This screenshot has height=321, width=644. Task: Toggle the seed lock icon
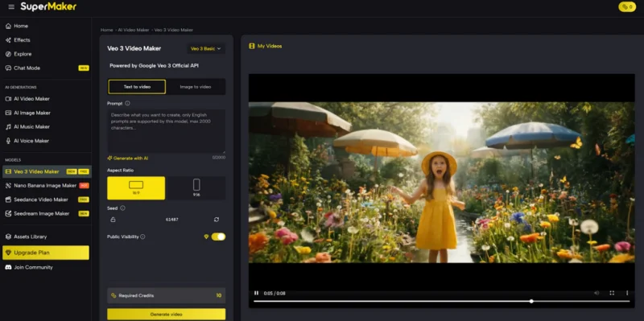113,220
